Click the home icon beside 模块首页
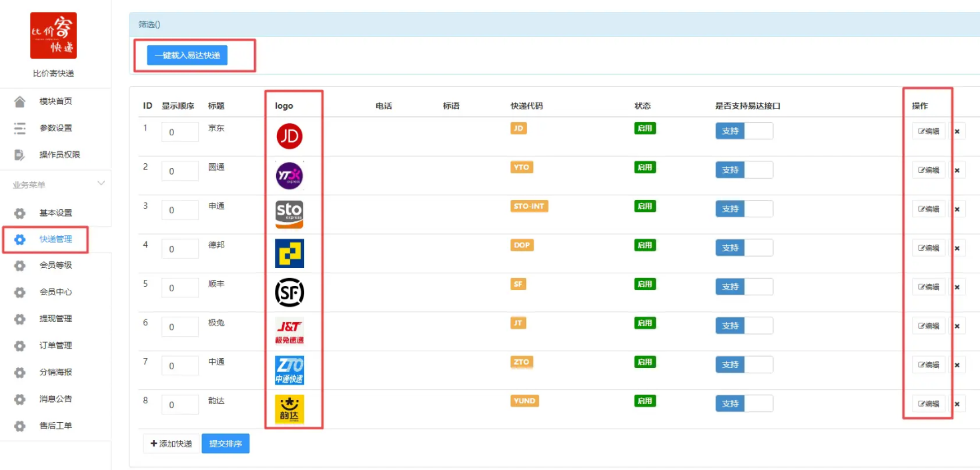Viewport: 980px width, 470px height. click(x=20, y=101)
